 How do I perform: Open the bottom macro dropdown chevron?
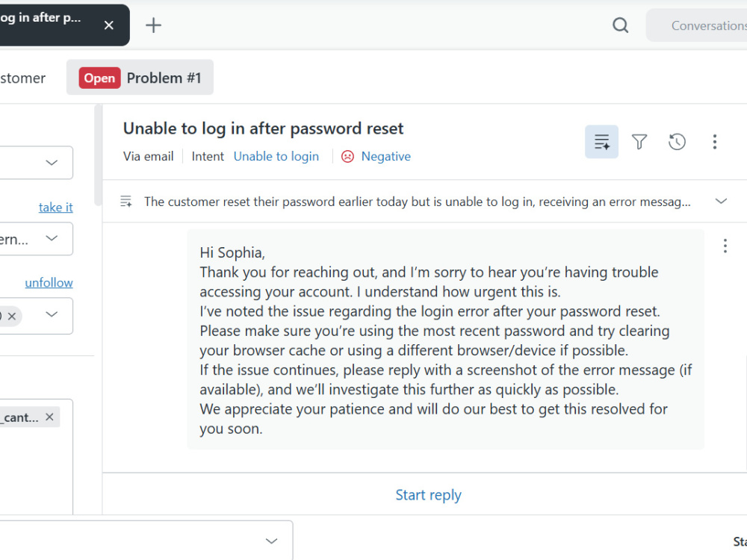click(x=272, y=541)
